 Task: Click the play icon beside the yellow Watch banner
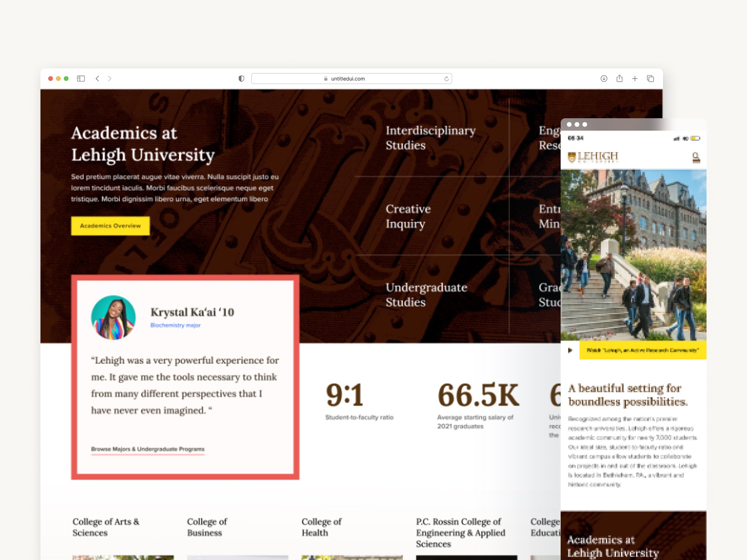tap(570, 350)
